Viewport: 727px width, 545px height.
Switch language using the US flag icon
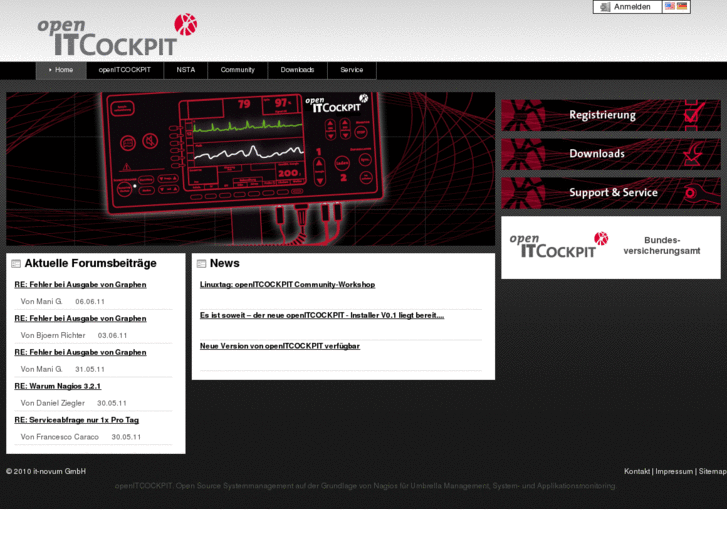pos(670,6)
